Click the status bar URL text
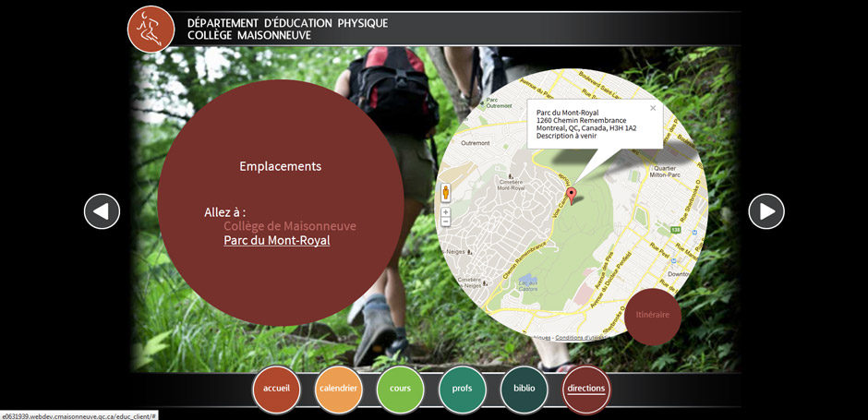 tap(78, 415)
